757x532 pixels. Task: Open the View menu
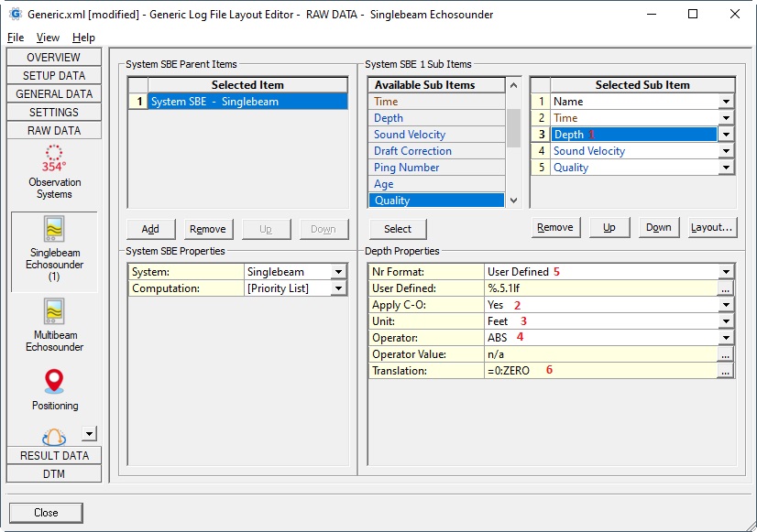pyautogui.click(x=48, y=38)
